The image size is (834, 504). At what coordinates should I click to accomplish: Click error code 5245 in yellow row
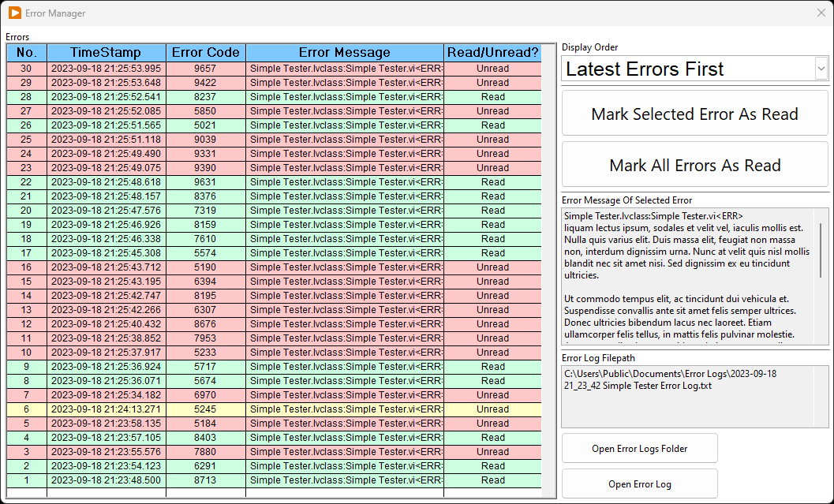pyautogui.click(x=205, y=409)
